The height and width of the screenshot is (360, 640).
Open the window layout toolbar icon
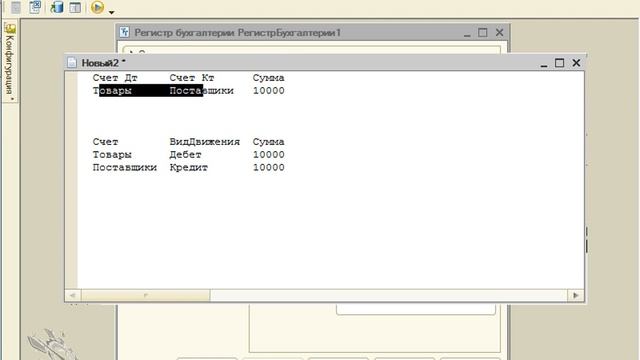coord(75,7)
